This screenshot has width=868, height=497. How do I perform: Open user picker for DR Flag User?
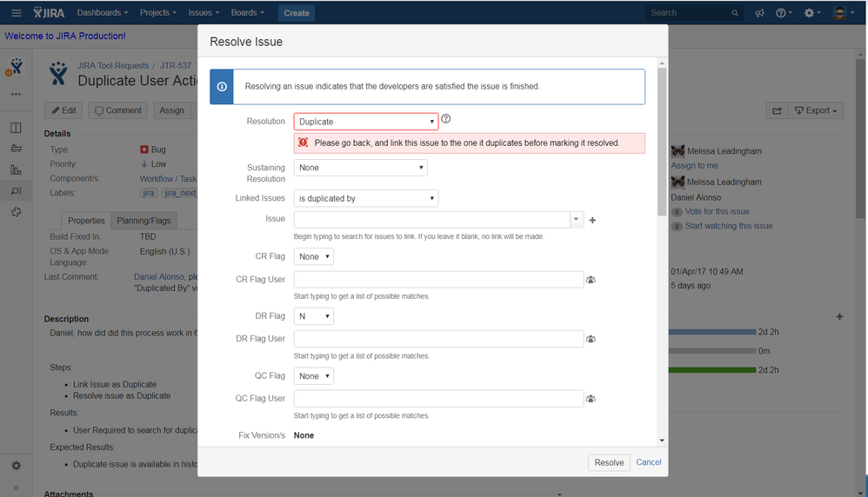tap(591, 339)
